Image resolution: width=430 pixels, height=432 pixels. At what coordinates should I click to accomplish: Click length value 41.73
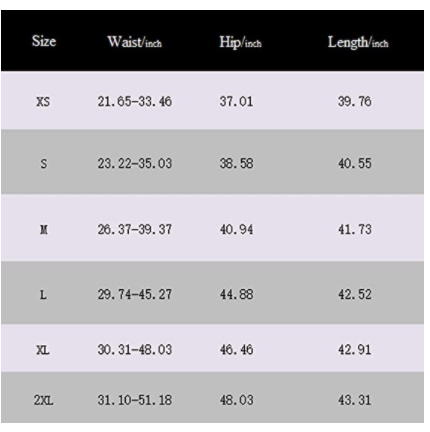pos(355,229)
